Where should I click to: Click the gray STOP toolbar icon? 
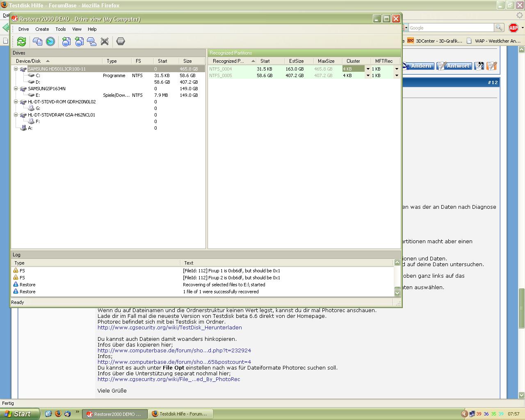(120, 41)
